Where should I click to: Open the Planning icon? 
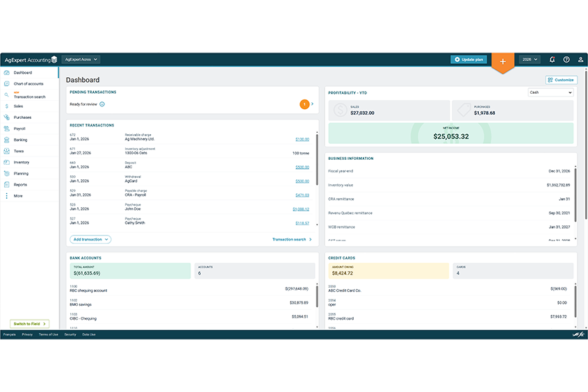tap(6, 174)
